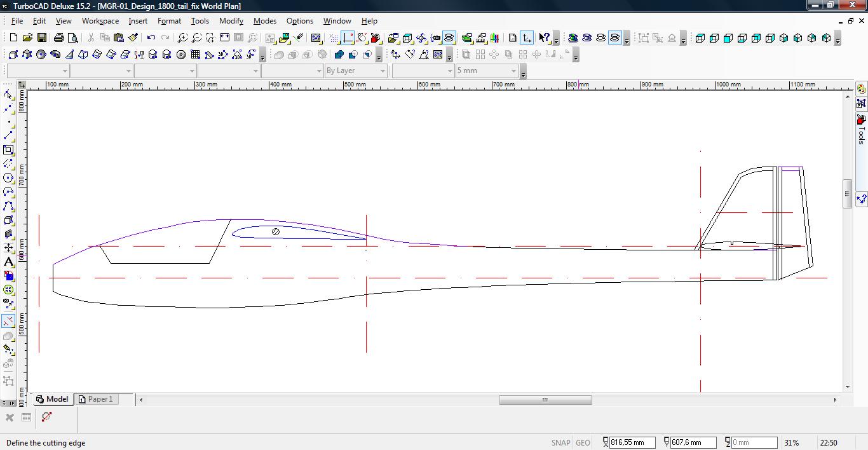Click the Modes menu
The width and height of the screenshot is (868, 450).
(265, 21)
